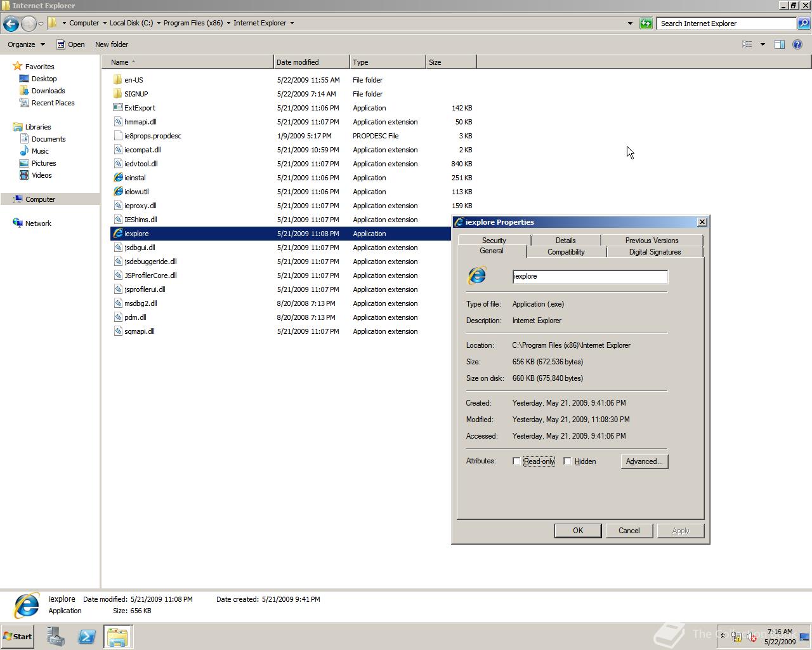Screen dimensions: 812x650
Task: Go forward with the Forward arrow
Action: point(29,23)
